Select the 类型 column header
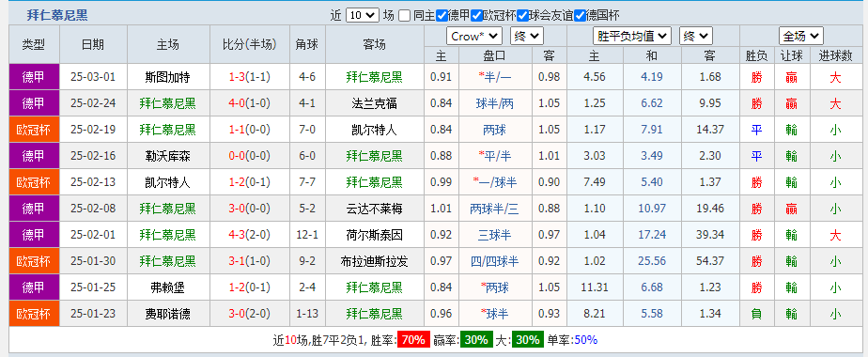 point(34,45)
